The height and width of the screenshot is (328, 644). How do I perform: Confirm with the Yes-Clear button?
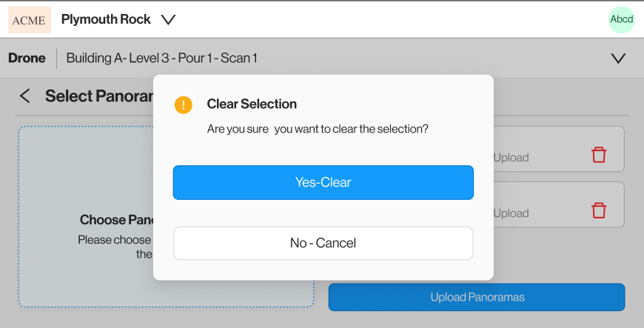(x=323, y=182)
